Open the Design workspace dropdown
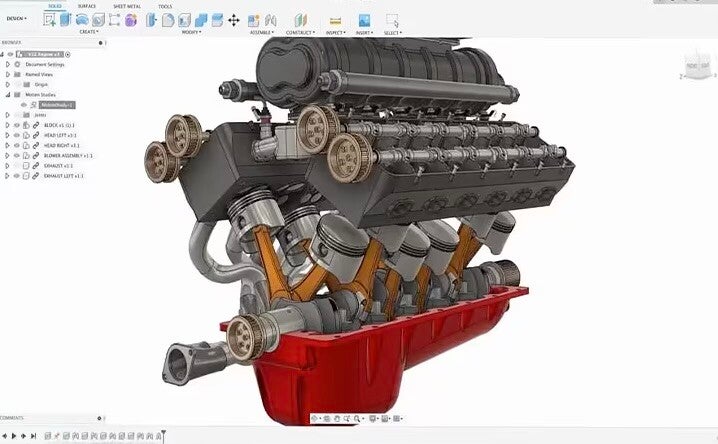The image size is (718, 444). pyautogui.click(x=16, y=18)
